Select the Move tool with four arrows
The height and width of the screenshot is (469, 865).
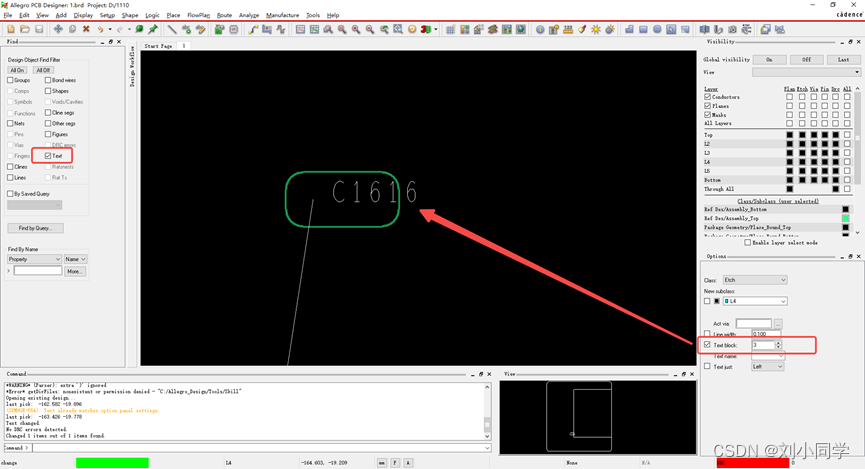(x=58, y=29)
